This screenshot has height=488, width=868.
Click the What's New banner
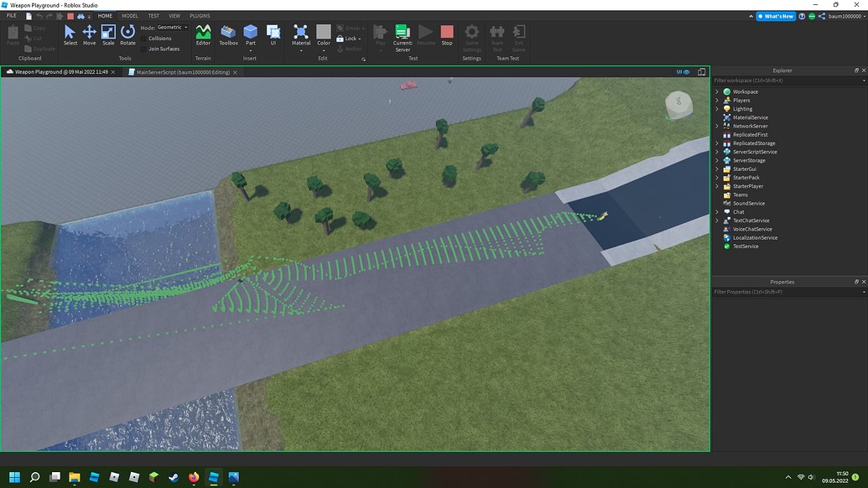(x=777, y=15)
